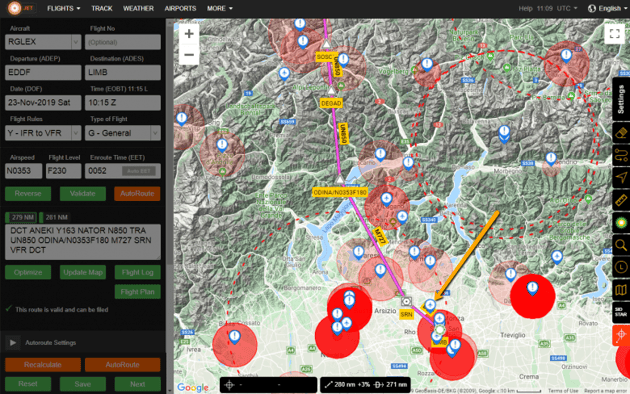Open the clock time tool icon
The width and height of the screenshot is (630, 394).
tap(621, 267)
